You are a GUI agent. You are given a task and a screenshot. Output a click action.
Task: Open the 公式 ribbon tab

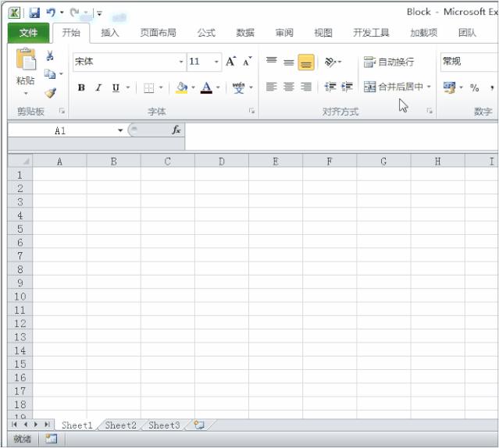point(206,33)
